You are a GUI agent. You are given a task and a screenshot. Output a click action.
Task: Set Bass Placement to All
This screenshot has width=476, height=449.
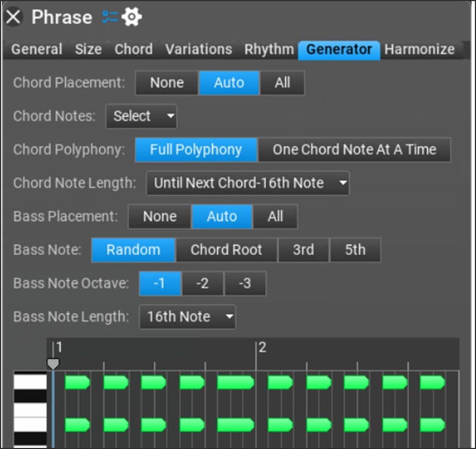pos(275,217)
